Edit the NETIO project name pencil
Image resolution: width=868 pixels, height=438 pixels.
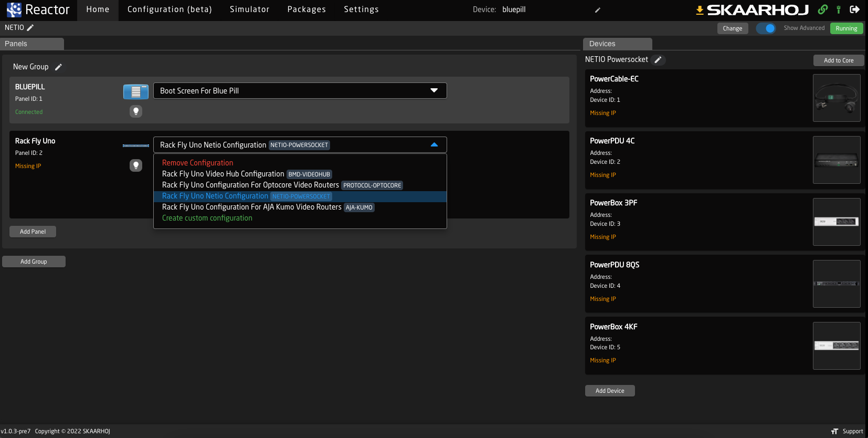point(30,27)
